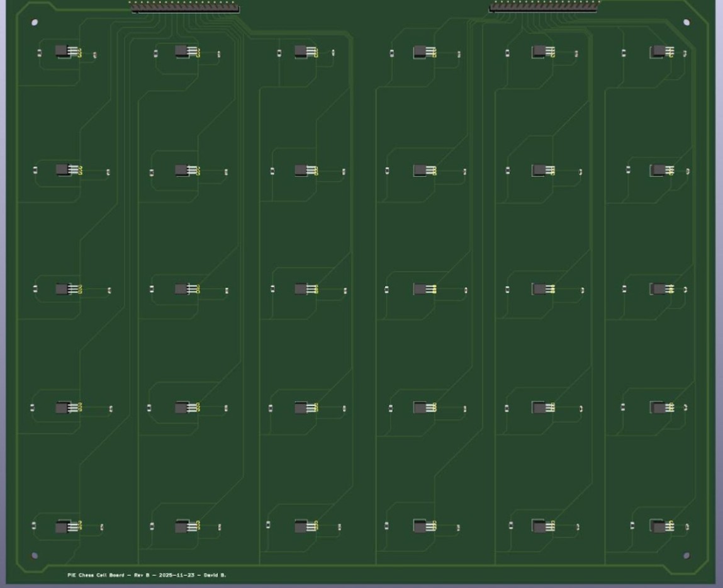
Task: Select sensor chip in first row, last column
Action: click(x=658, y=52)
